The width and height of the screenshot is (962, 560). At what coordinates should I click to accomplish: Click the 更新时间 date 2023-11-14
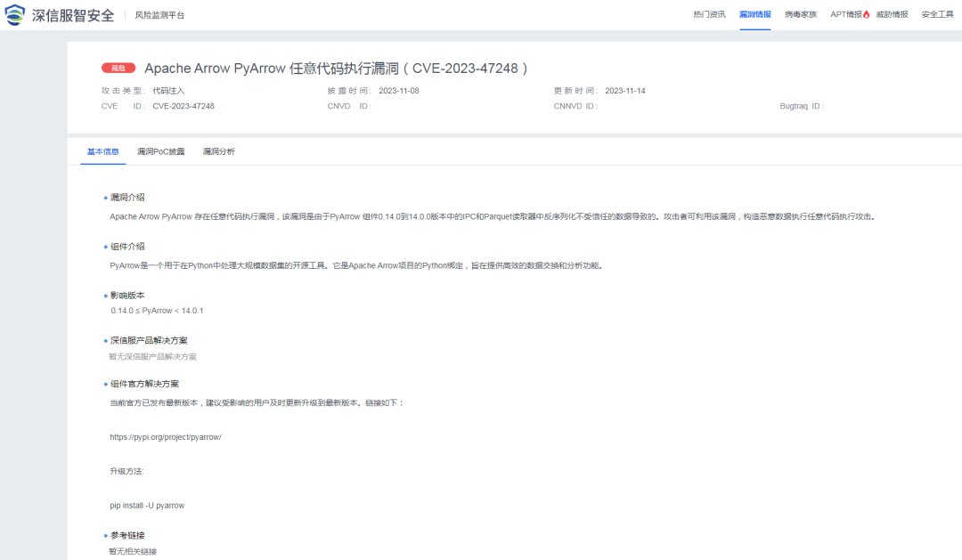(x=625, y=91)
